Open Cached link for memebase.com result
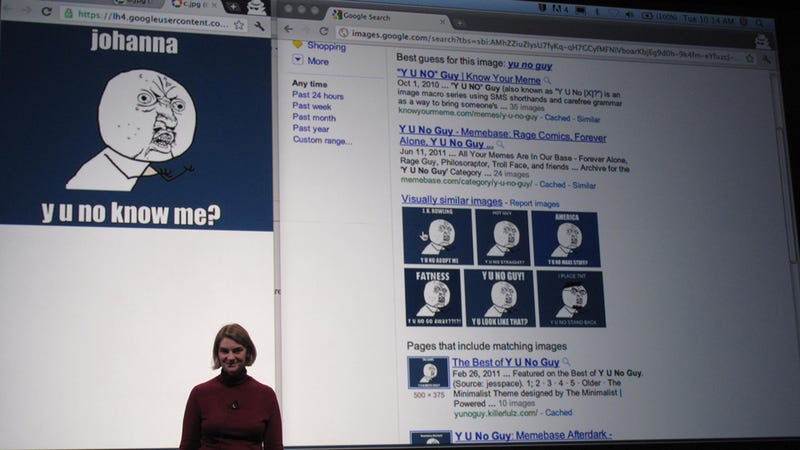Image resolution: width=800 pixels, height=450 pixels. point(552,184)
